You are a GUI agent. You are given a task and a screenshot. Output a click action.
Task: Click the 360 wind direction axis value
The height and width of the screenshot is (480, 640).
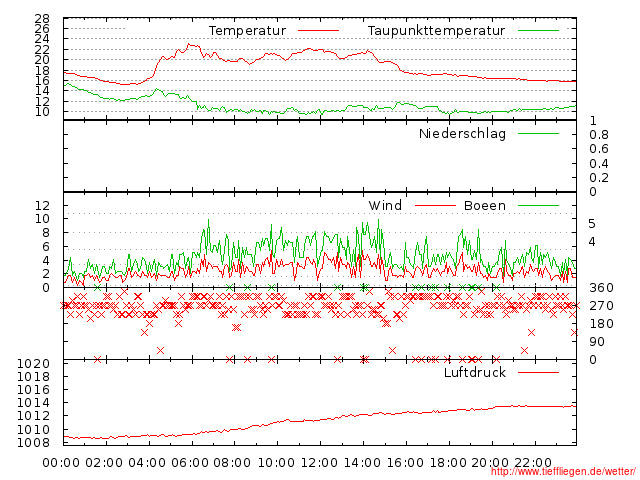tap(601, 288)
